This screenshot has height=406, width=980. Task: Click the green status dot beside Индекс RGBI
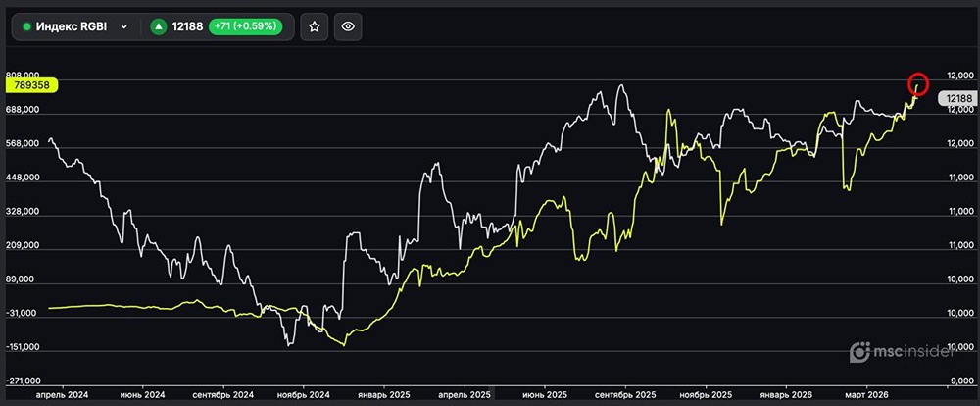point(27,27)
